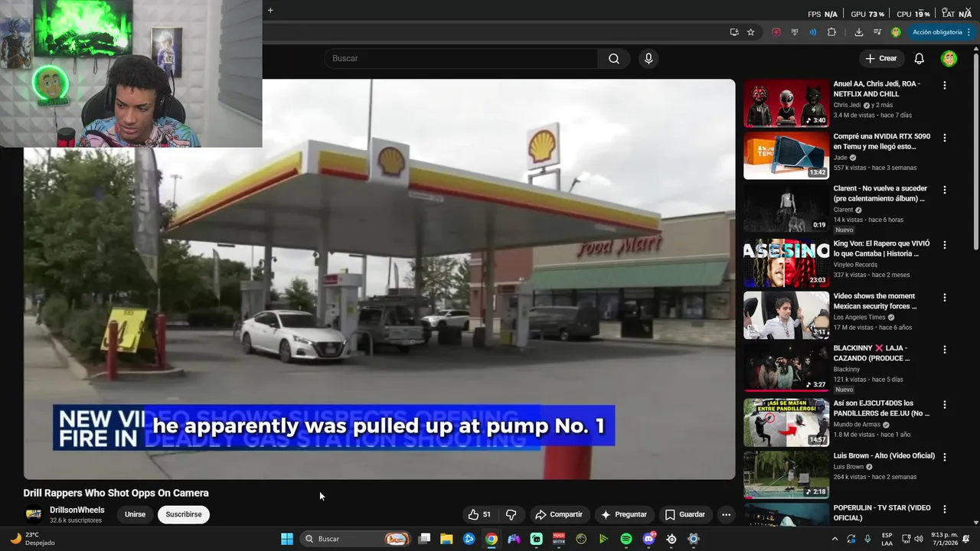Open volume control in system tray
The image size is (980, 551).
(919, 539)
